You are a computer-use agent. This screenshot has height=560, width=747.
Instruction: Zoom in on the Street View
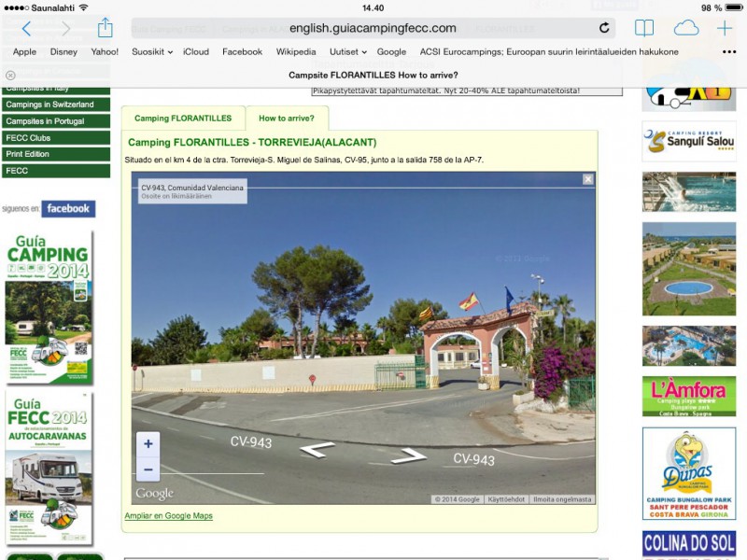(148, 444)
